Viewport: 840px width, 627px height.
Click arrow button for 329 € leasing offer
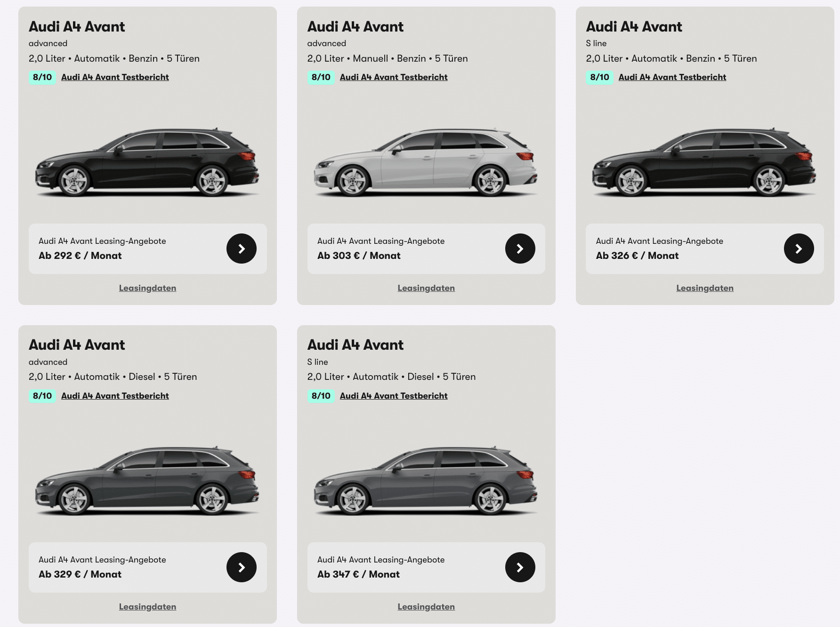(241, 567)
